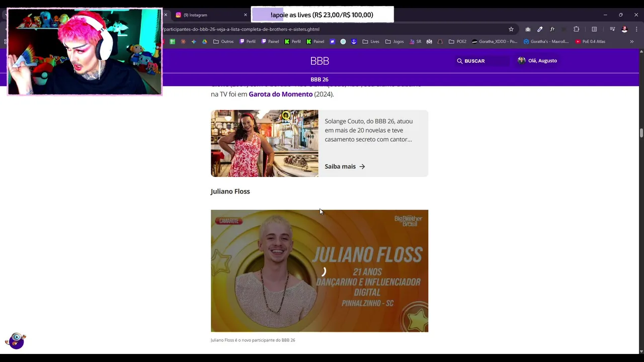The width and height of the screenshot is (644, 362).
Task: Click the arrow next to Saiba mais
Action: click(x=362, y=166)
